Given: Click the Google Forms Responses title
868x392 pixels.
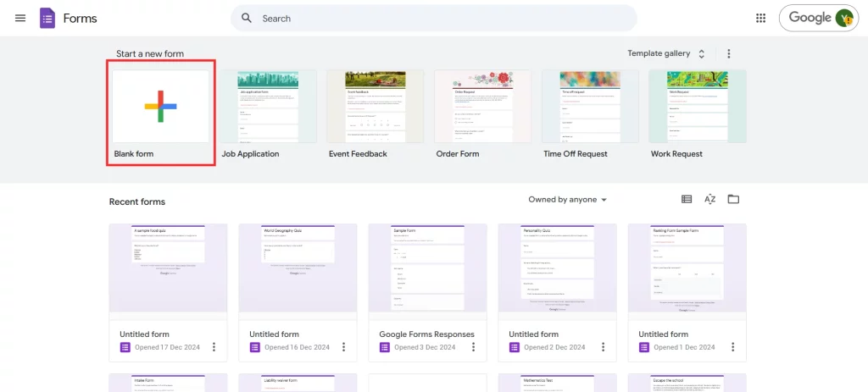Looking at the screenshot, I should pyautogui.click(x=427, y=334).
